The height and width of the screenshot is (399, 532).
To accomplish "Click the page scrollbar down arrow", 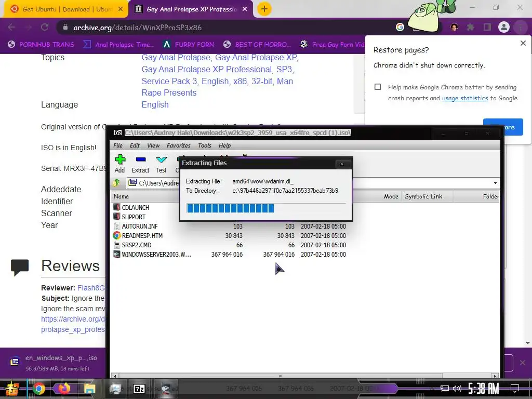I will (528, 343).
